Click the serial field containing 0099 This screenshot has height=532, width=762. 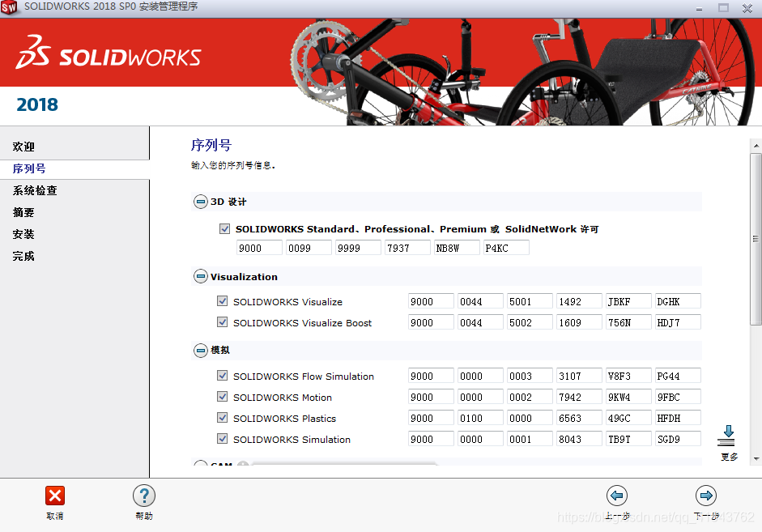tap(309, 248)
